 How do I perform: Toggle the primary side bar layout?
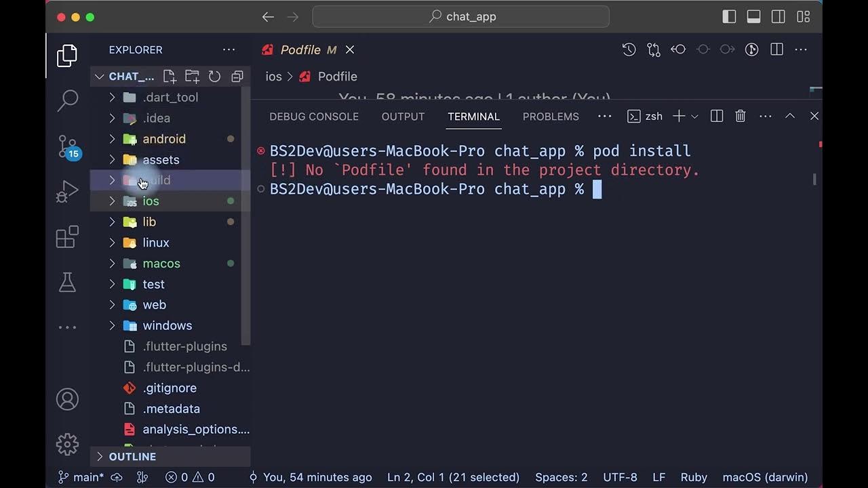click(x=729, y=17)
